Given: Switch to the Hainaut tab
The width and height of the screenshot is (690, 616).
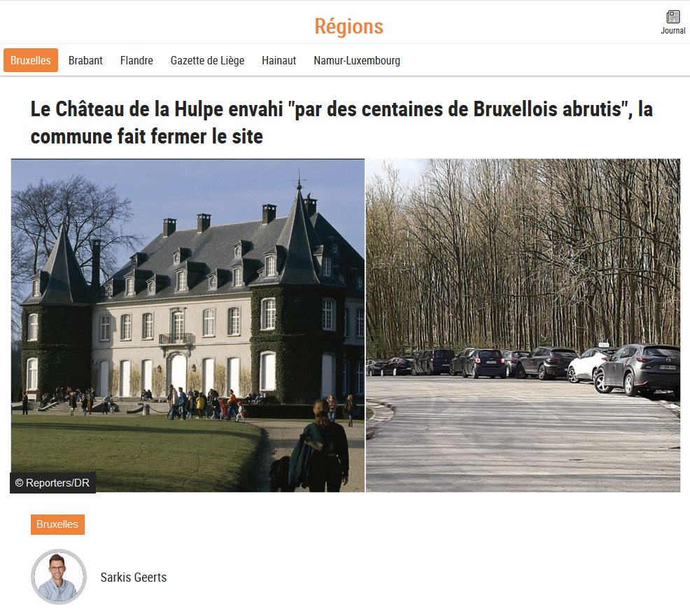Looking at the screenshot, I should pos(279,60).
